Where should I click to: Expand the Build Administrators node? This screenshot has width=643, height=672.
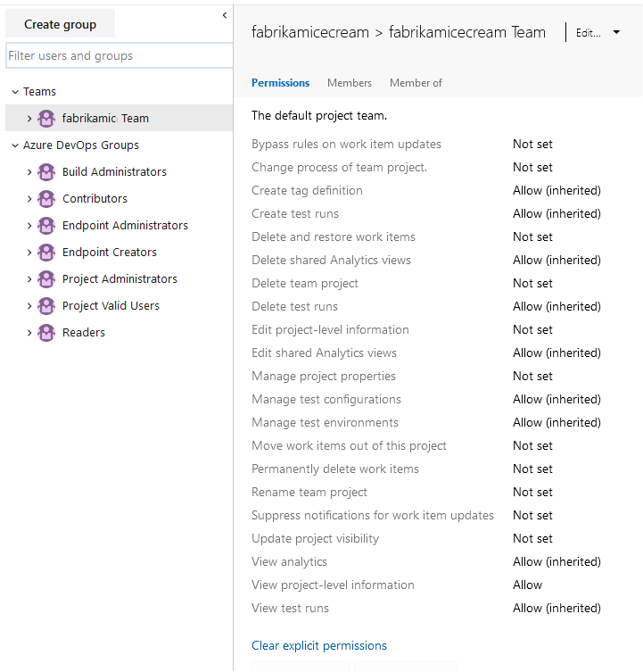29,172
